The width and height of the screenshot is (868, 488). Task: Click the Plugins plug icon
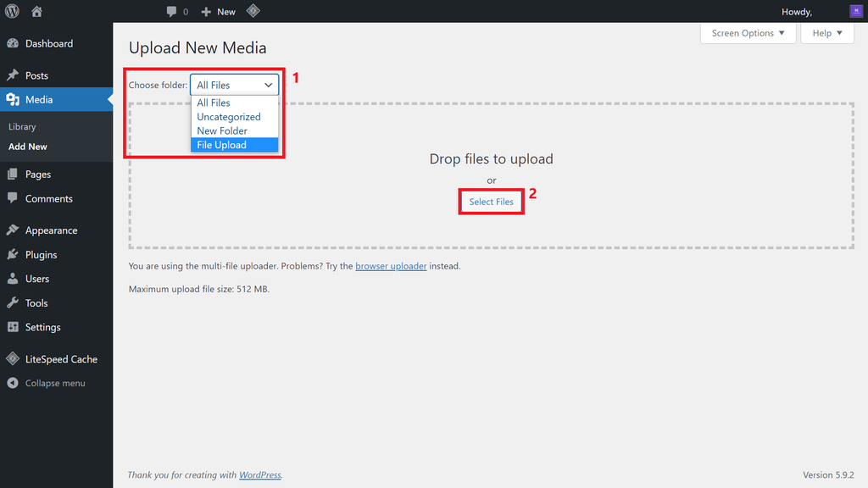[x=13, y=254]
